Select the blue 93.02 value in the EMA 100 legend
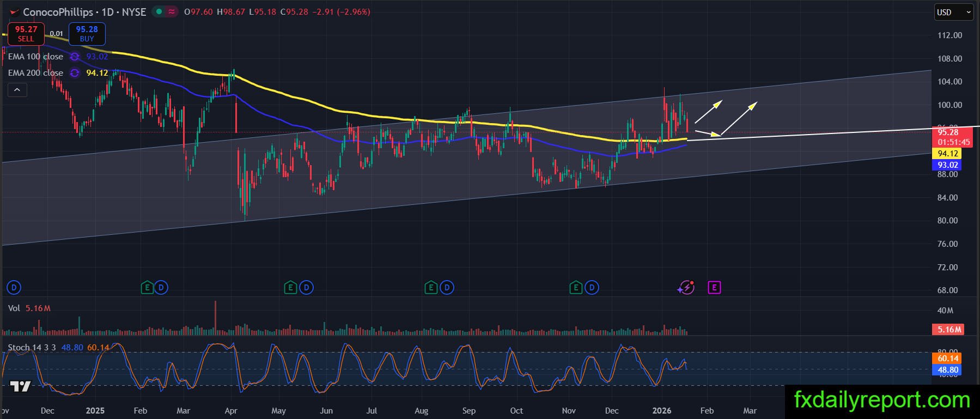Viewport: 980px width, 419px height. pos(97,57)
